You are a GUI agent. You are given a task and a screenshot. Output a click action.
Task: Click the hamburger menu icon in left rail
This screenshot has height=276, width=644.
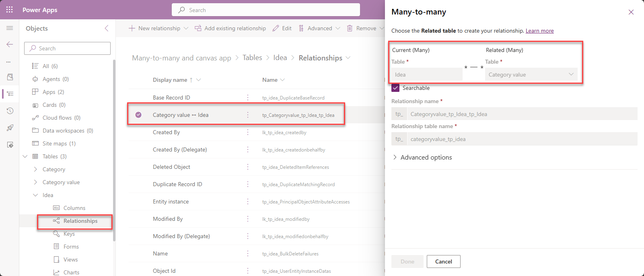10,28
